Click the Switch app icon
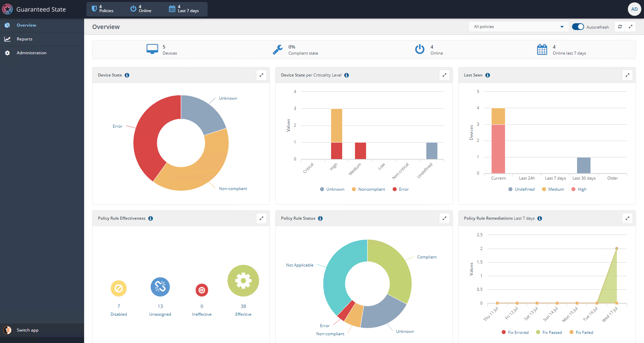Screen dimensions: 644x343 (7, 330)
